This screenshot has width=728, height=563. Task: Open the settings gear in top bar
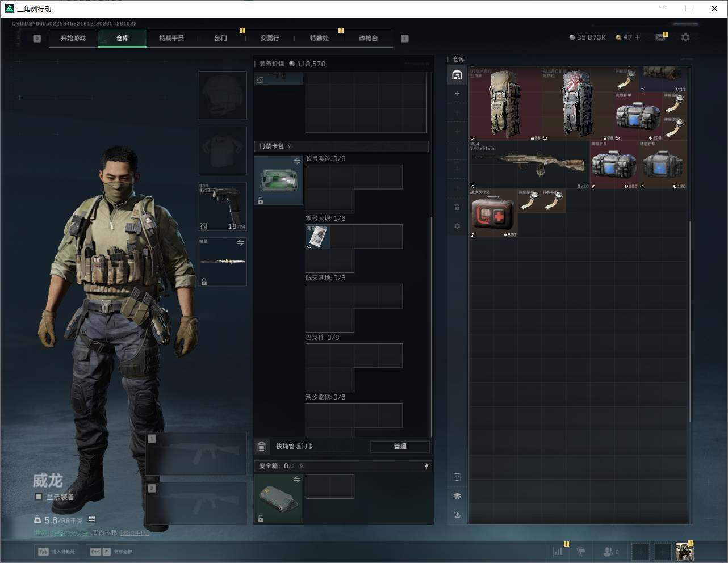685,37
